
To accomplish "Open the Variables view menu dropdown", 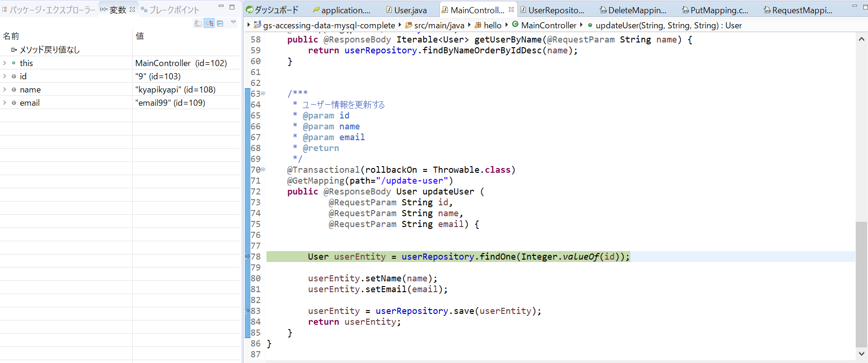I will [x=233, y=22].
